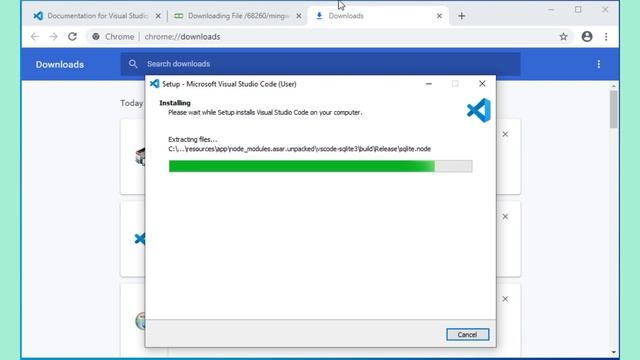Click the Search downloads field
This screenshot has height=360, width=640.
click(x=320, y=64)
